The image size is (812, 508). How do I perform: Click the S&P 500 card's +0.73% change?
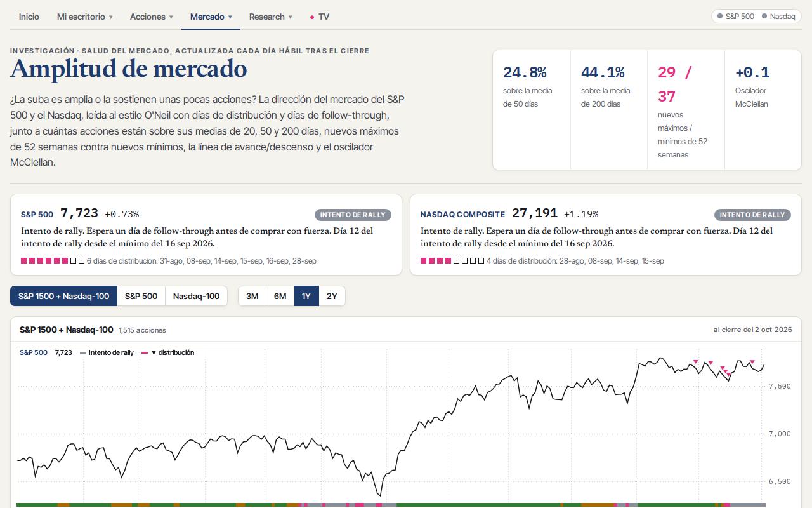(122, 214)
